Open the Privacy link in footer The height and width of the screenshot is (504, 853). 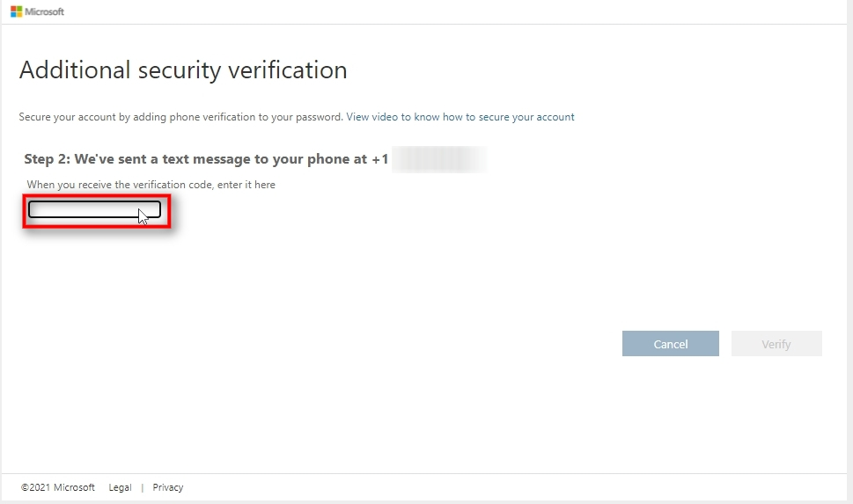pos(167,487)
